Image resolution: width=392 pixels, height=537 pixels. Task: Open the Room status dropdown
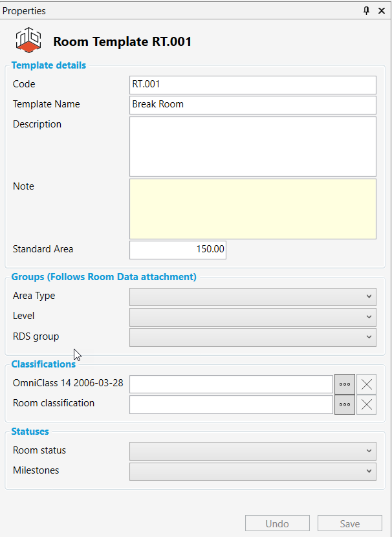[252, 451]
